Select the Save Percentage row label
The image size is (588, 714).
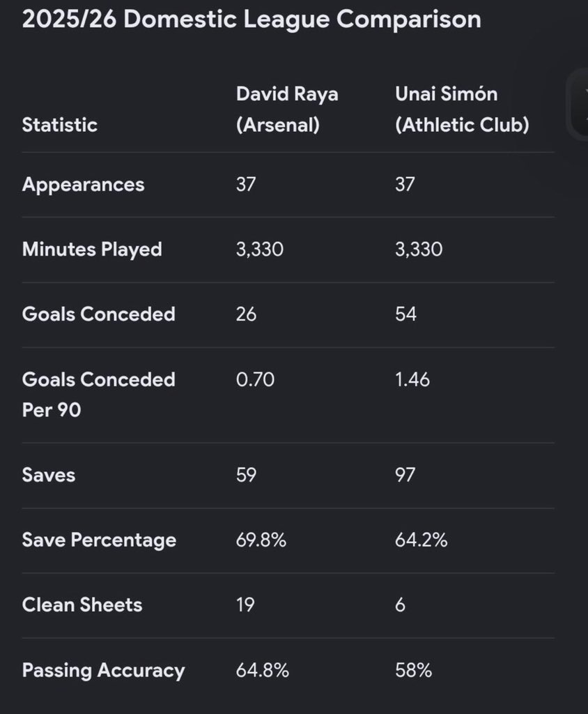99,540
